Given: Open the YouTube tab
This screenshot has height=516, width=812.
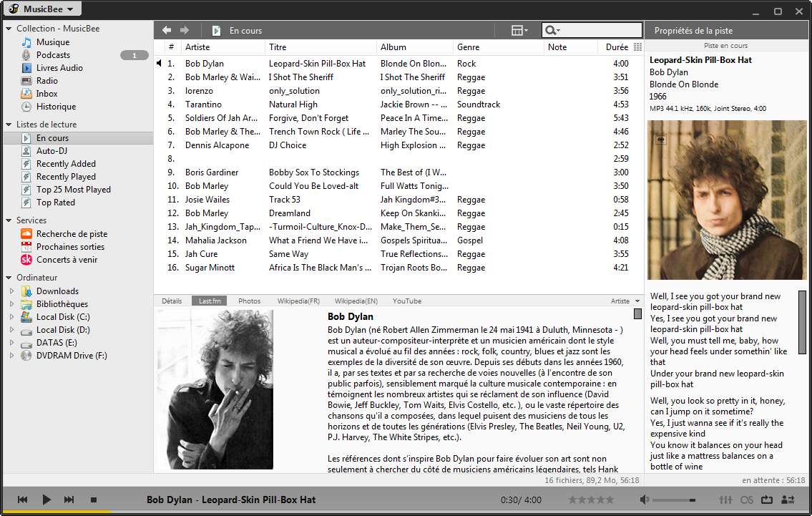Looking at the screenshot, I should pos(406,301).
